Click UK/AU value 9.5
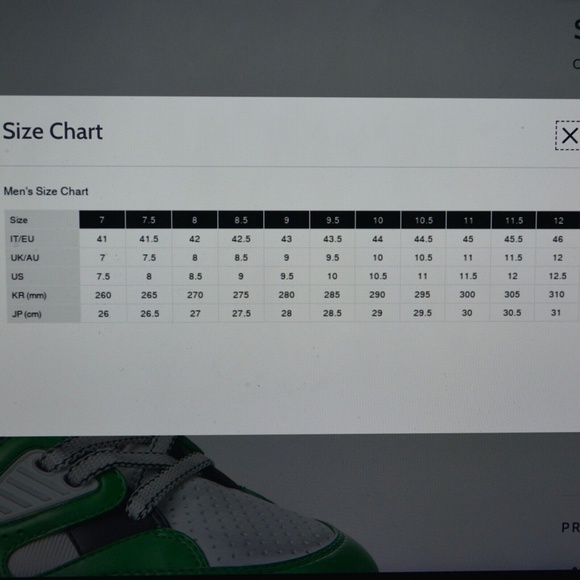This screenshot has width=580, height=580. pyautogui.click(x=332, y=257)
